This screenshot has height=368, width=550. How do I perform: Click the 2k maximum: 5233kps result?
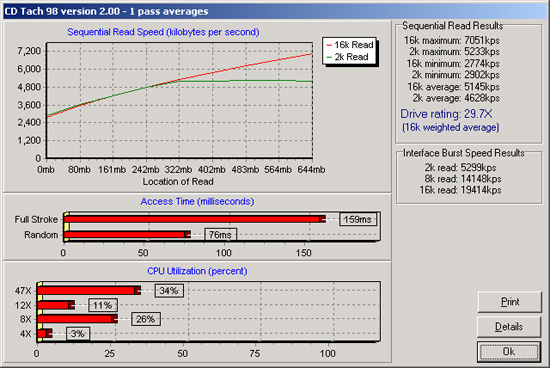(x=455, y=52)
